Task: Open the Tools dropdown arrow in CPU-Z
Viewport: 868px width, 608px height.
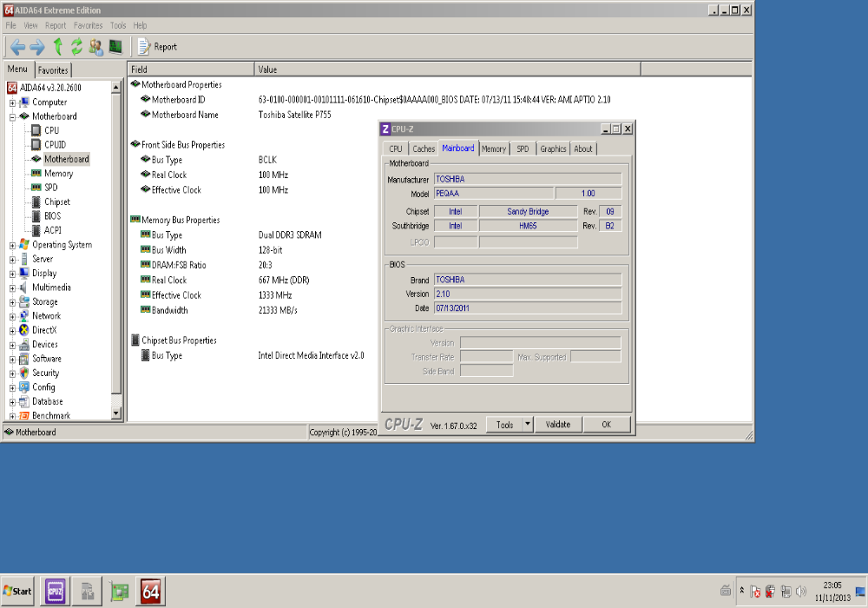Action: (x=528, y=425)
